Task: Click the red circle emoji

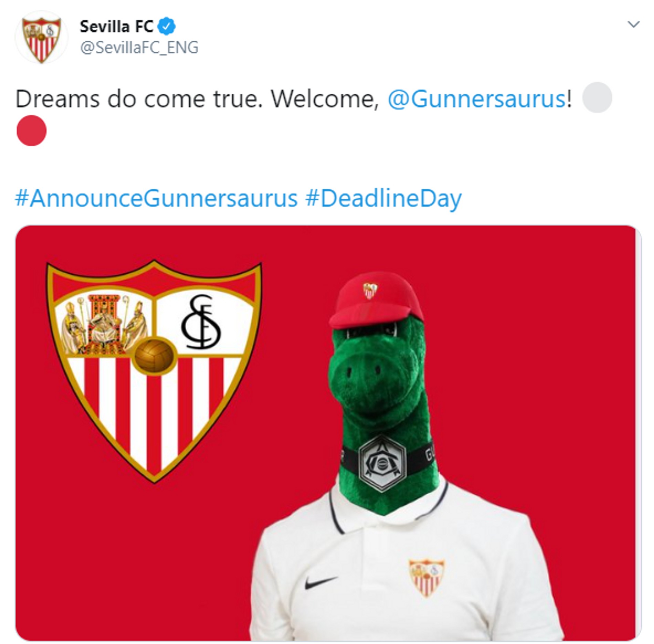Action: coord(31,130)
